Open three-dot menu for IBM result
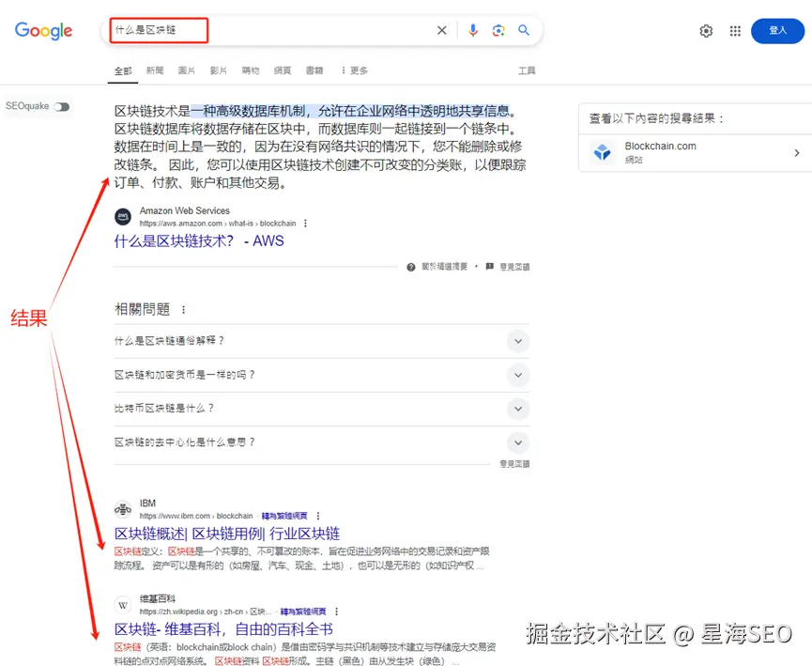Viewport: 812px width, 666px height. point(318,517)
